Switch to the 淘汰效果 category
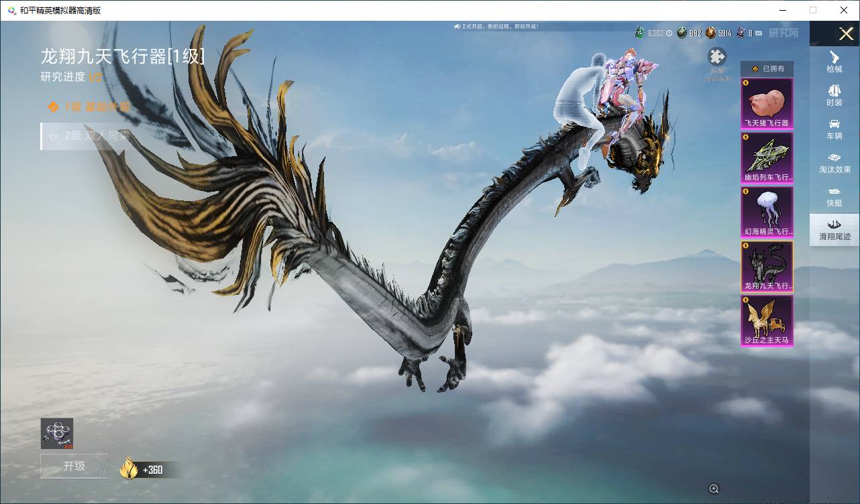 coord(835,162)
